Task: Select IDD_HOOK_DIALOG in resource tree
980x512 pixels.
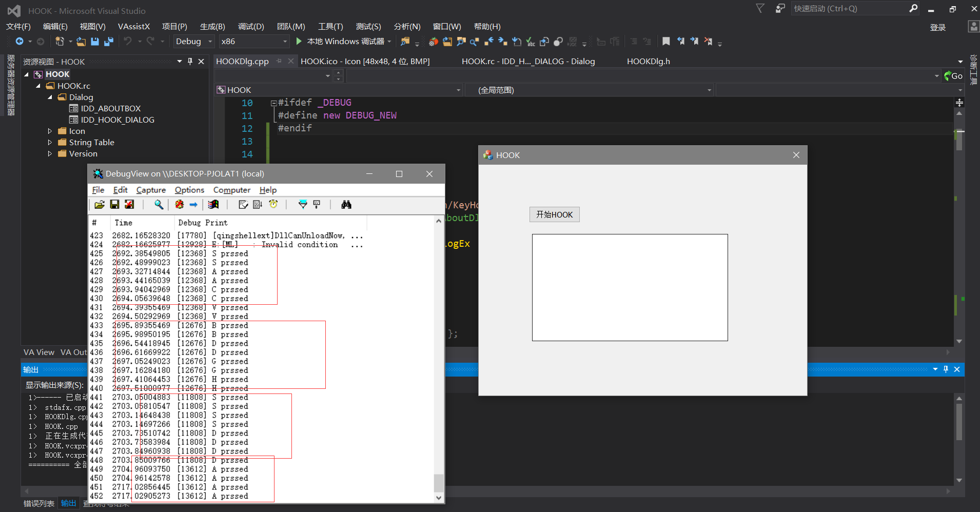Action: pyautogui.click(x=117, y=120)
